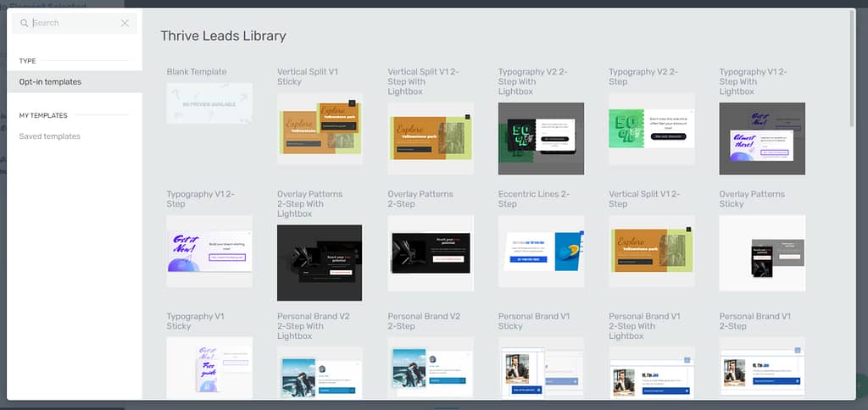This screenshot has height=410, width=868.
Task: Open Saved templates section
Action: 50,136
